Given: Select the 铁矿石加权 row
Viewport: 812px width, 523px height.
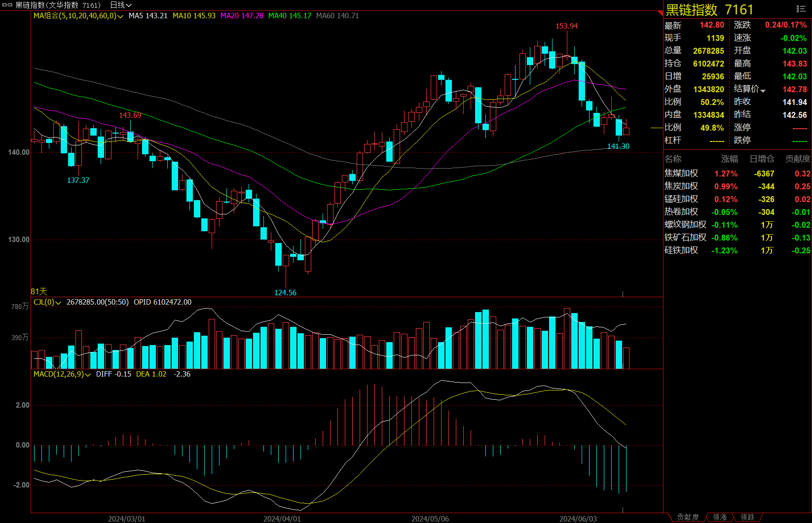Looking at the screenshot, I should pos(685,238).
